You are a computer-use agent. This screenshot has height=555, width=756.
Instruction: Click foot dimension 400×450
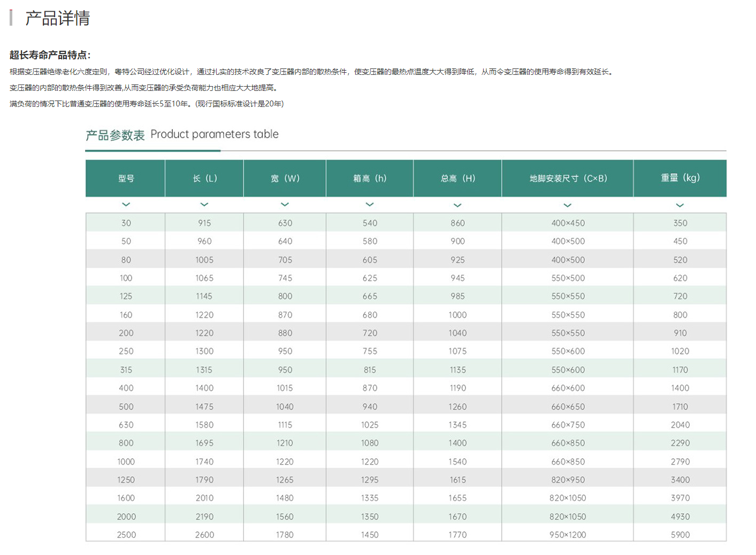click(568, 223)
